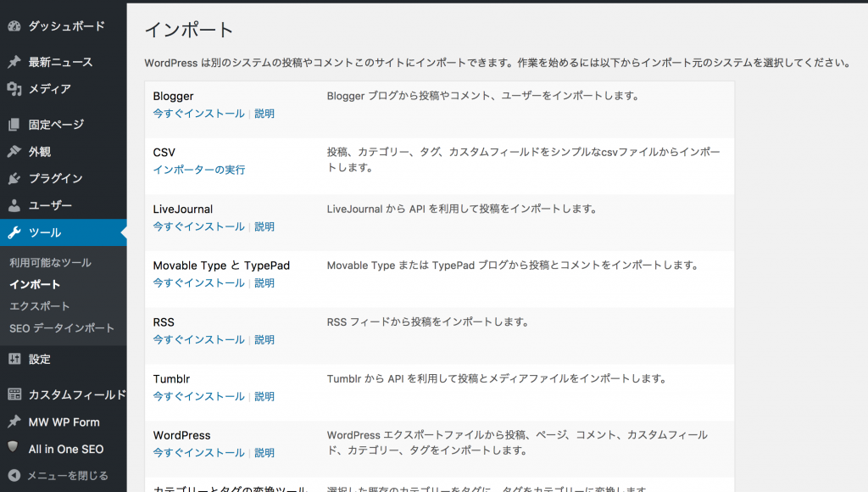Click WordPress エクスポートファイル description text
This screenshot has width=868, height=492.
click(x=518, y=443)
